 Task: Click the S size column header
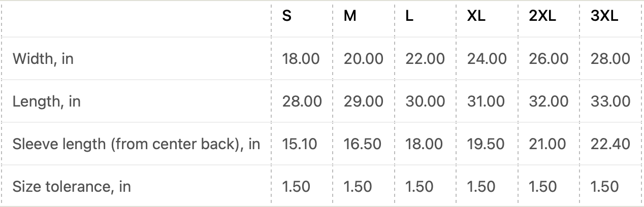pyautogui.click(x=287, y=16)
